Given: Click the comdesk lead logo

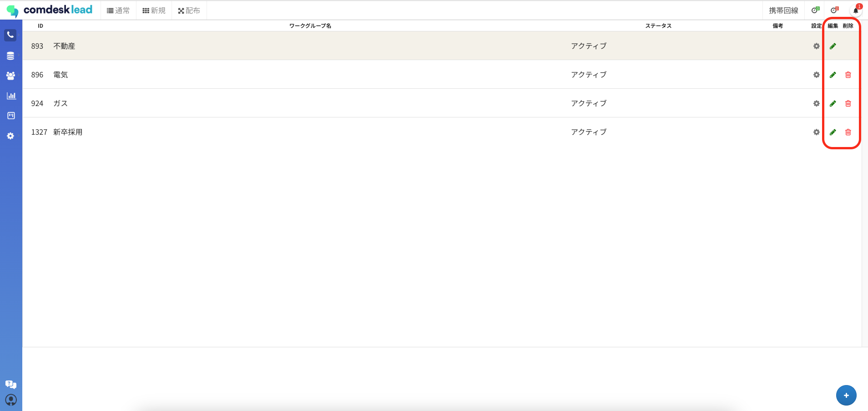Looking at the screenshot, I should click(50, 10).
